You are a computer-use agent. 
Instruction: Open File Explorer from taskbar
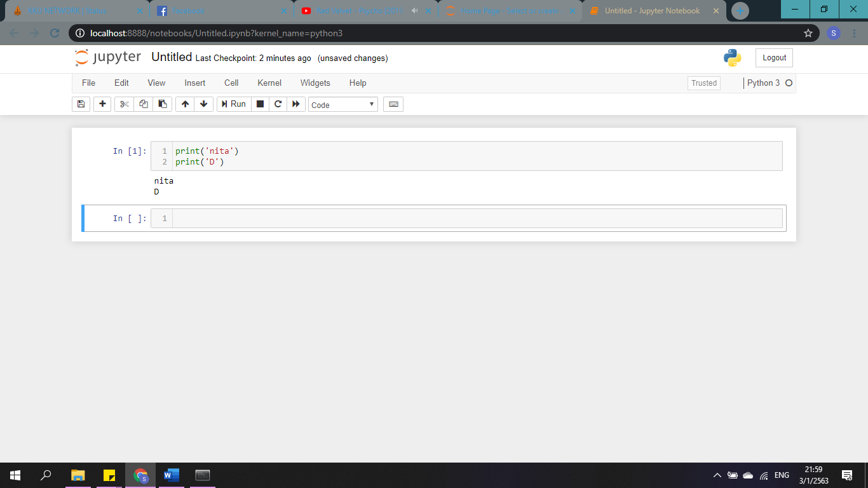coord(78,475)
